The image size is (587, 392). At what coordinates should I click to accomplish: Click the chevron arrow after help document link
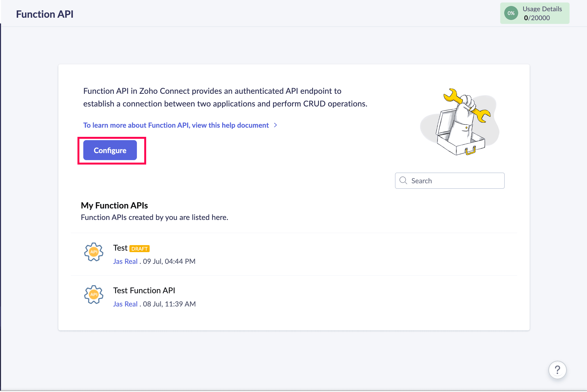click(x=276, y=125)
